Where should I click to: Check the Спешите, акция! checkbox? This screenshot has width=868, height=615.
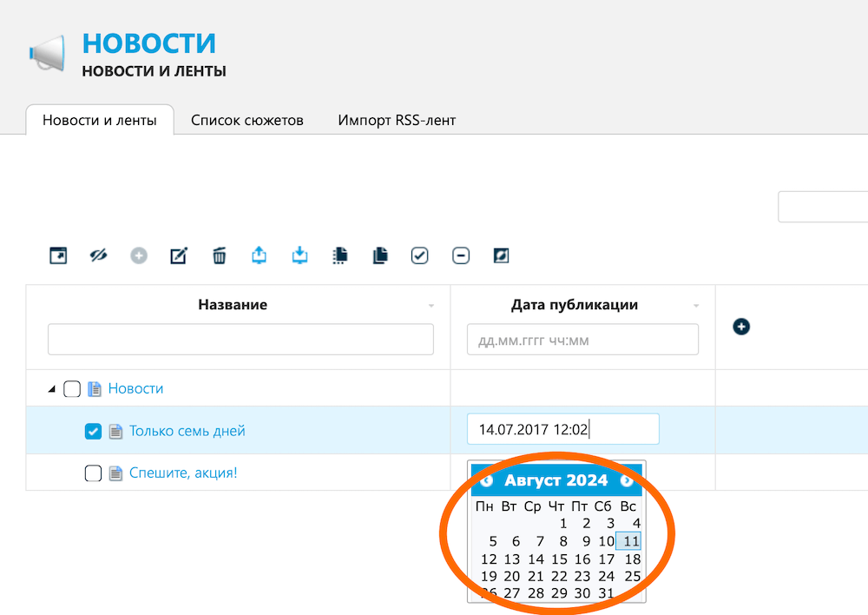pos(93,473)
